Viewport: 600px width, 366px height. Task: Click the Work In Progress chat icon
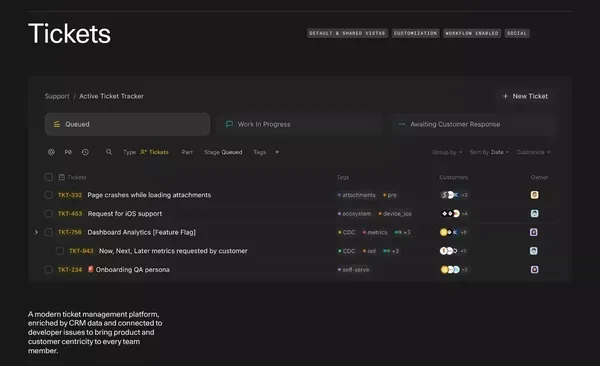coord(229,124)
